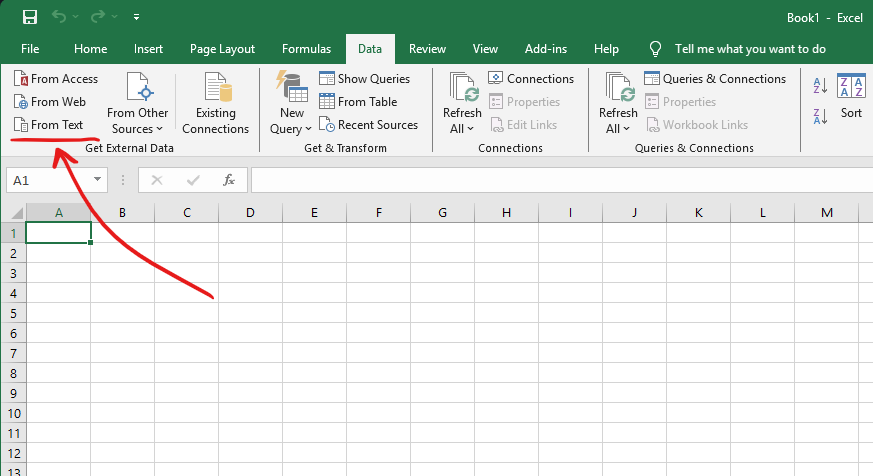The height and width of the screenshot is (476, 873).
Task: Click Show Queries icon
Action: (x=327, y=79)
